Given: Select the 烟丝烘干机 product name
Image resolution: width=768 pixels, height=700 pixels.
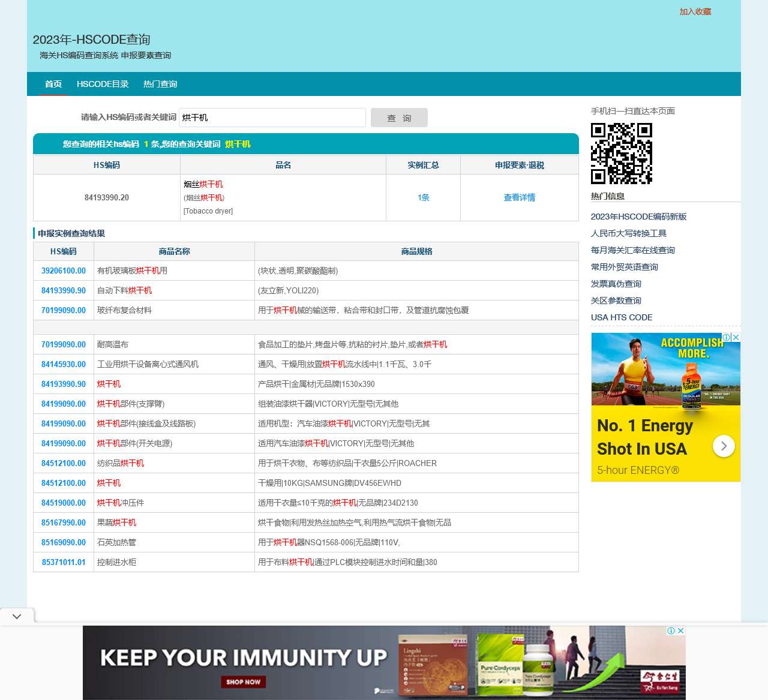Looking at the screenshot, I should 203,184.
